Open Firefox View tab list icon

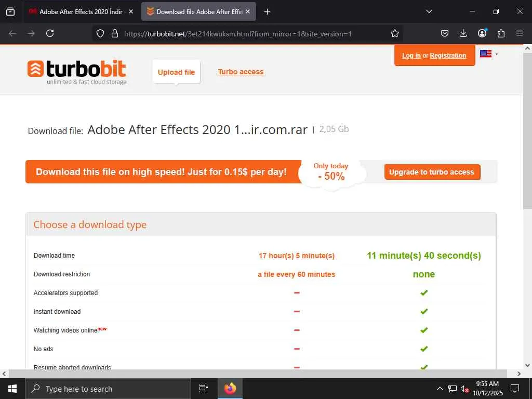(10, 11)
